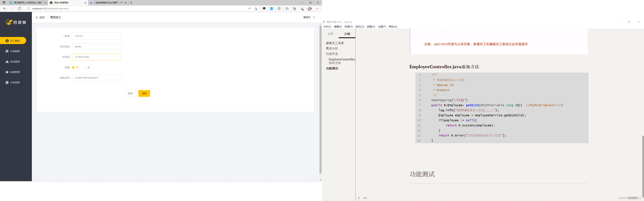
Task: Switch to the 文件 tab in Typora sidebar
Action: point(331,34)
